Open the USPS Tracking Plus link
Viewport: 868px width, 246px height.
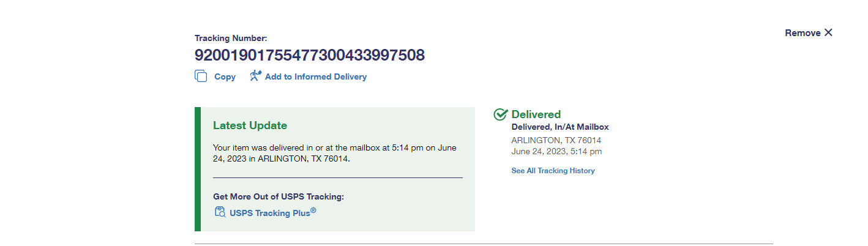[x=272, y=213]
